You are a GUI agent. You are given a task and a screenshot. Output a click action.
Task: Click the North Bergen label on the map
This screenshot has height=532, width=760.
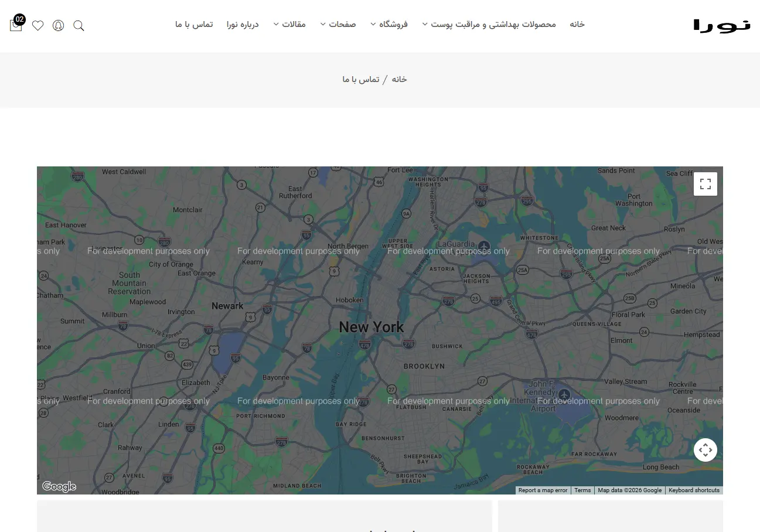click(348, 246)
